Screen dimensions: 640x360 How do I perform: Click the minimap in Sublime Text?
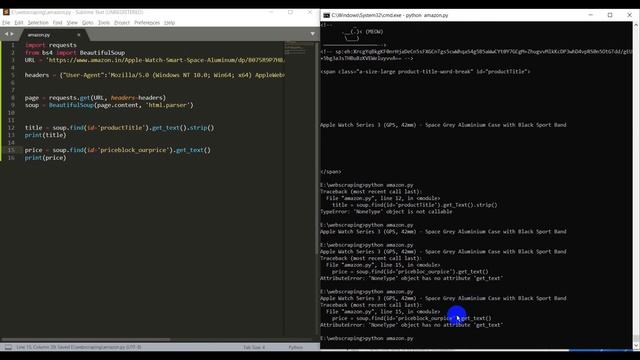point(300,48)
